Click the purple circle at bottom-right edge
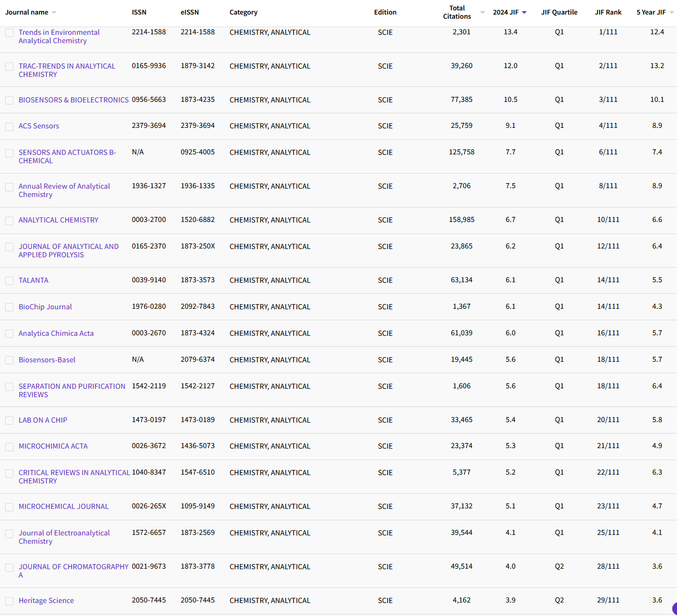Viewport: 677px width, 616px height. [674, 609]
